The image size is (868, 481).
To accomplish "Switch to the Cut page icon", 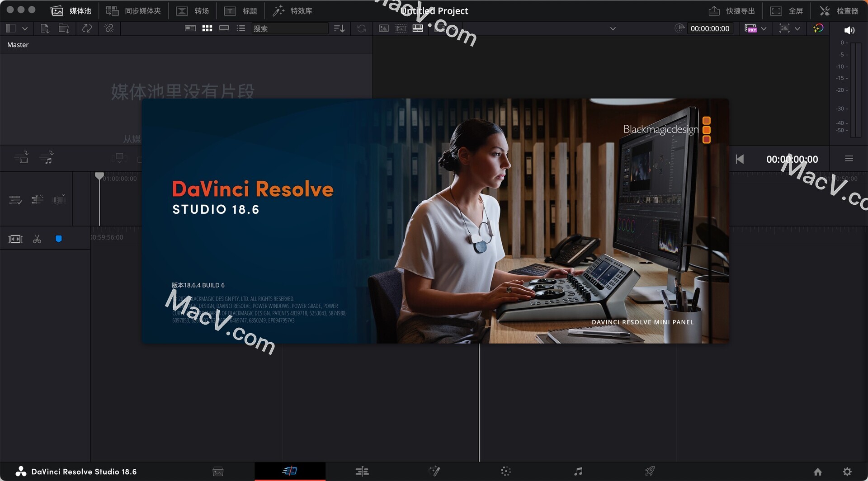I will click(x=290, y=471).
